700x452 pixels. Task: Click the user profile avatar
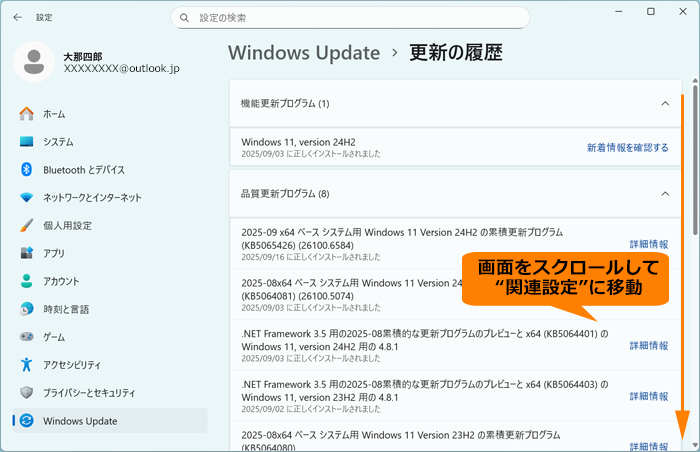click(34, 62)
